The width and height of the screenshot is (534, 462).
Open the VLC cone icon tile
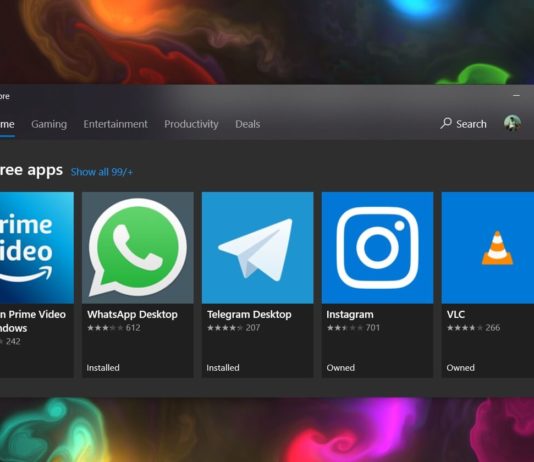(x=488, y=248)
